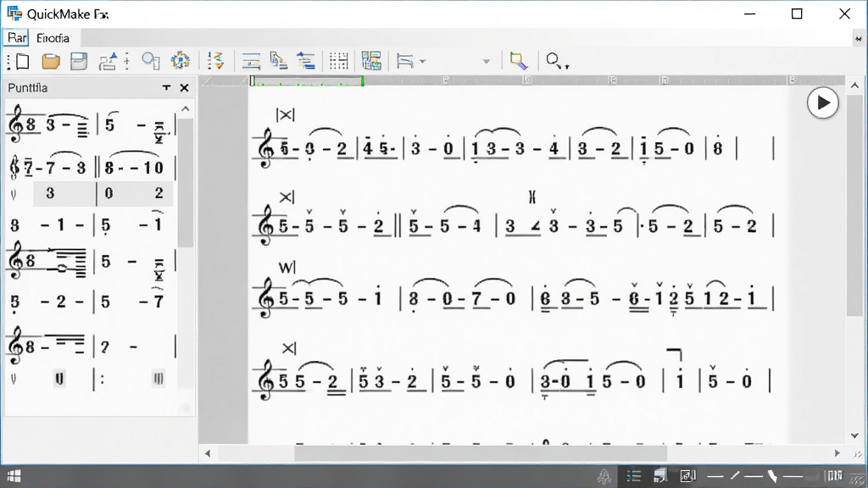This screenshot has height=488, width=868.
Task: Click the score's vertical scroll down arrow
Action: coord(854,436)
